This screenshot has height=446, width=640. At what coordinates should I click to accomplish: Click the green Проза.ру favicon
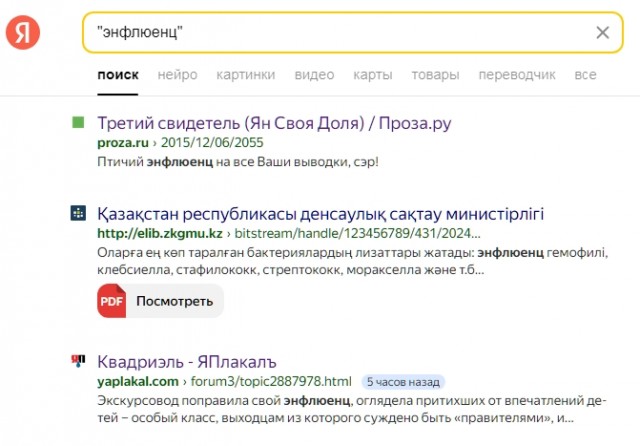point(78,122)
